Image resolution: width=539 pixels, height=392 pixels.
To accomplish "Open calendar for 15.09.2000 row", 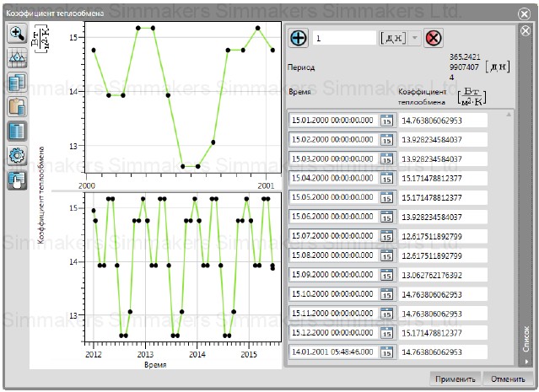I will tap(386, 275).
